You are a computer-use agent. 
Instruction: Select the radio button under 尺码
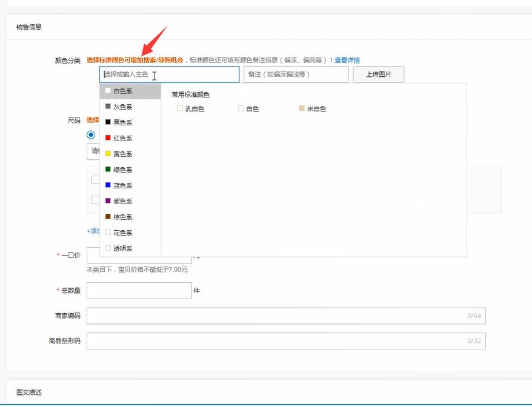[x=91, y=134]
